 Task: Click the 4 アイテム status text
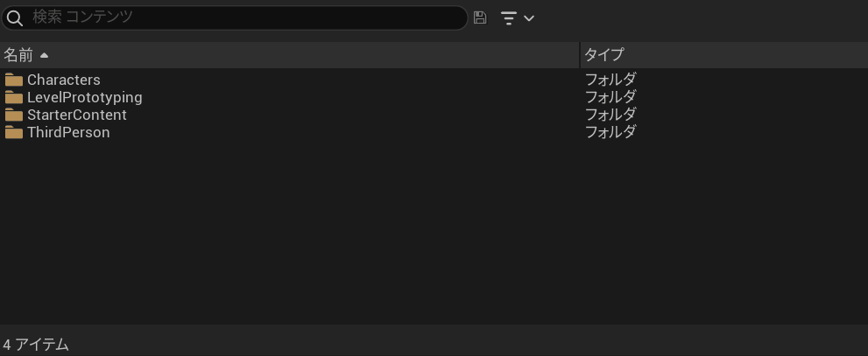(36, 345)
